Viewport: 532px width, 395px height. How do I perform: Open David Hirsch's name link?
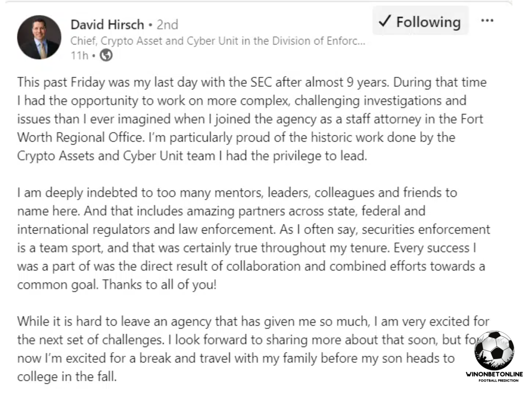coord(107,24)
